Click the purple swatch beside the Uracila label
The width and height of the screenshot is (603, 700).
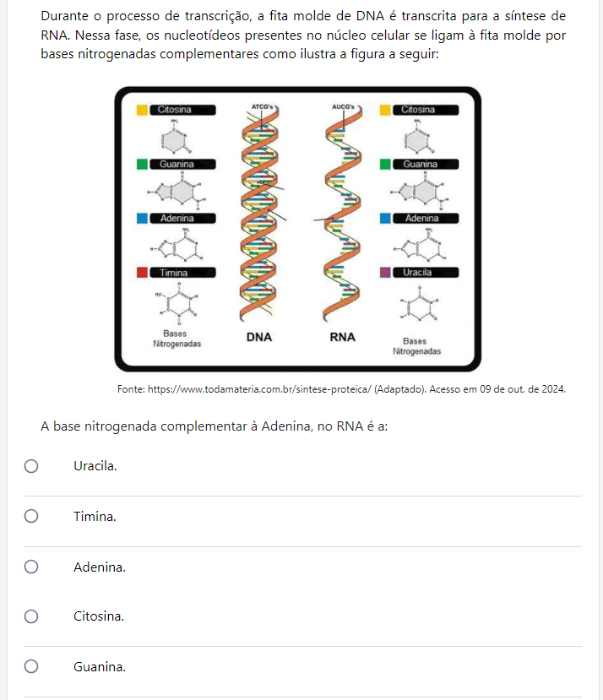[385, 273]
